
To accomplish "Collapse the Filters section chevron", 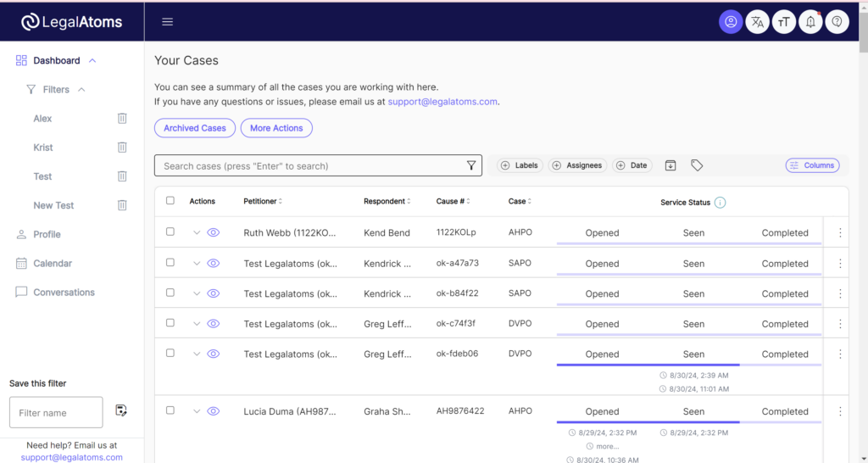I will click(x=81, y=89).
